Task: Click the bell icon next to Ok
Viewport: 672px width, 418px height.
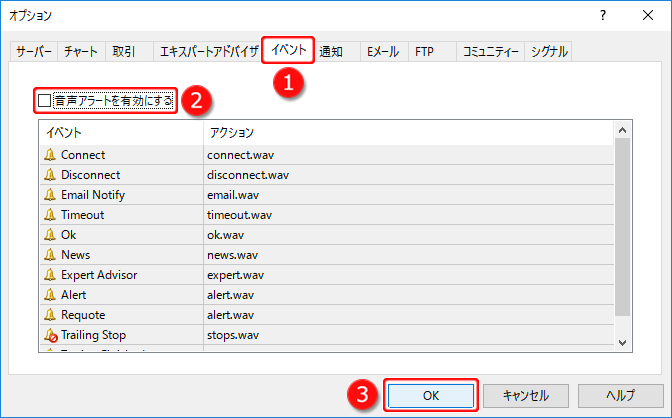Action: (50, 235)
